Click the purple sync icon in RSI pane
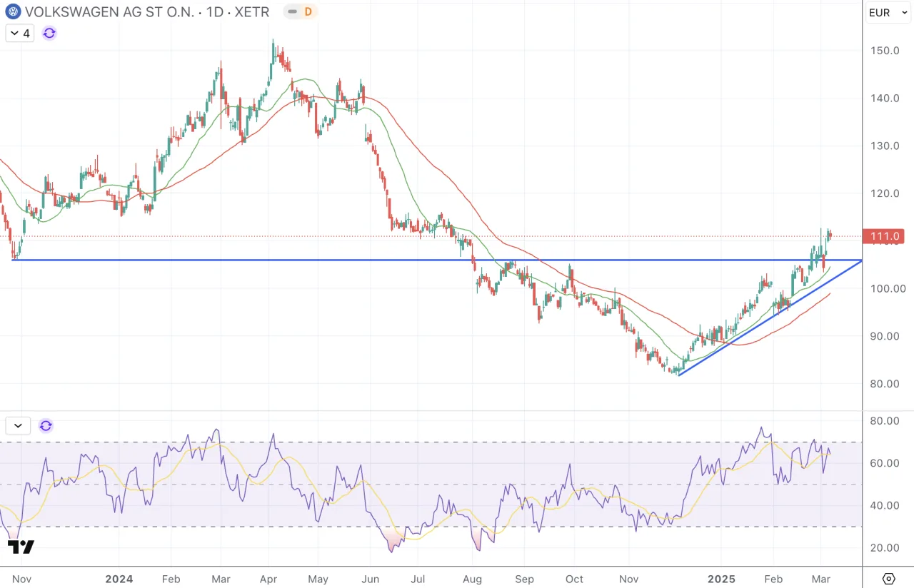Screen dimensions: 914x588 (x=46, y=426)
